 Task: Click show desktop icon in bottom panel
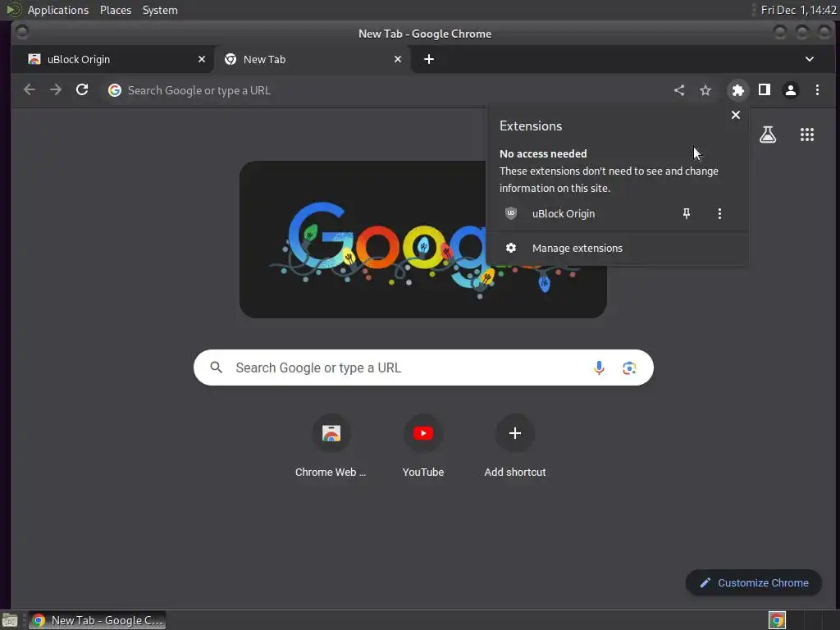10,620
